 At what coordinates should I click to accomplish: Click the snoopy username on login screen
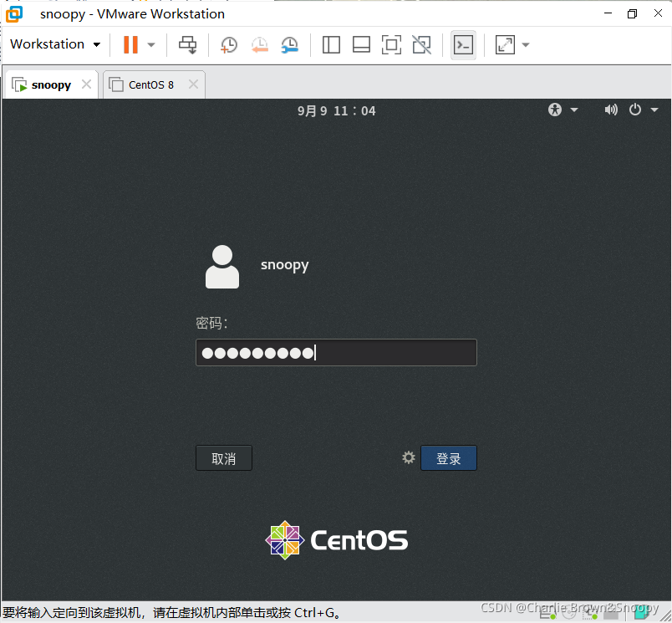(284, 265)
